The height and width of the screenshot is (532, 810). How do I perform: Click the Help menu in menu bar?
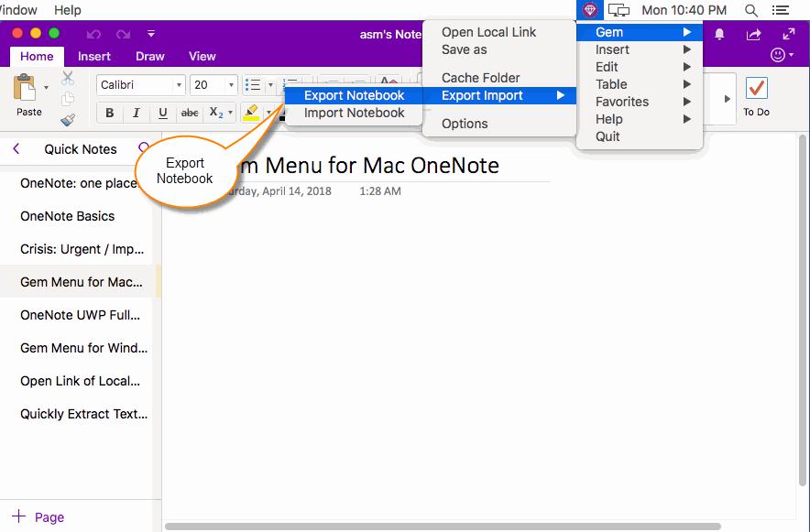click(x=68, y=10)
